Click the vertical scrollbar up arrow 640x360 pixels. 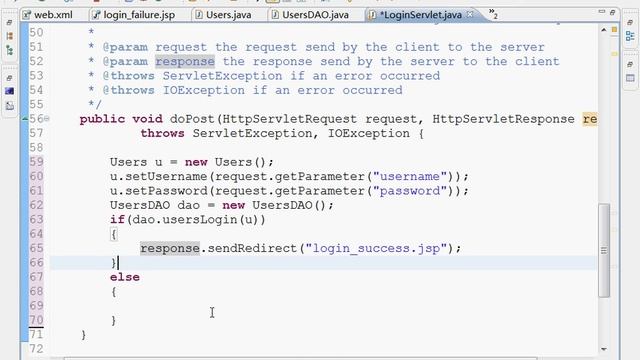point(604,29)
